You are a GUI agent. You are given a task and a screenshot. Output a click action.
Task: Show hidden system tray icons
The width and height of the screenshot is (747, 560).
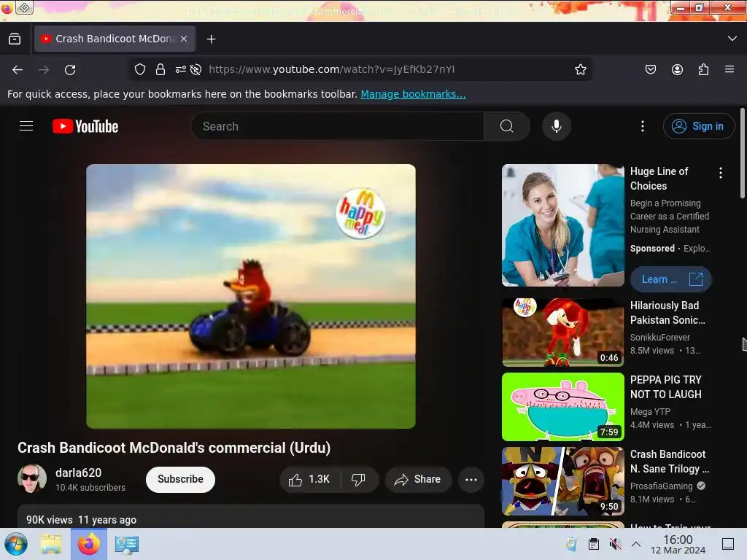[636, 544]
